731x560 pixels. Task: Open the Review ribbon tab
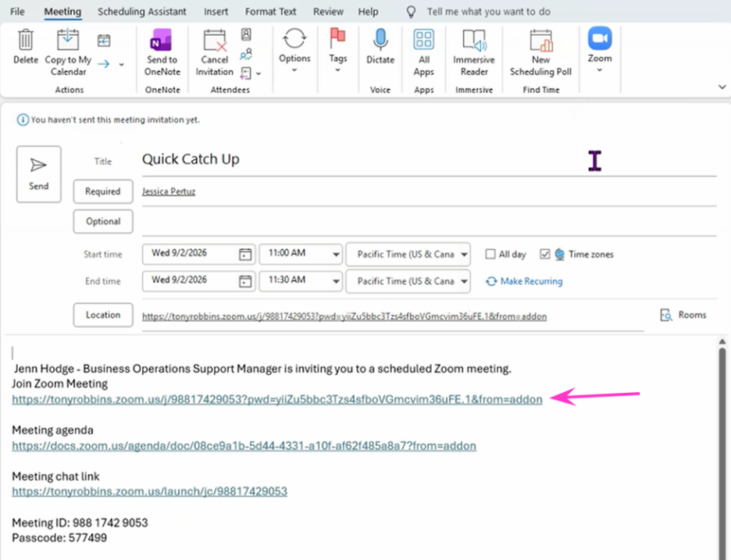point(328,12)
